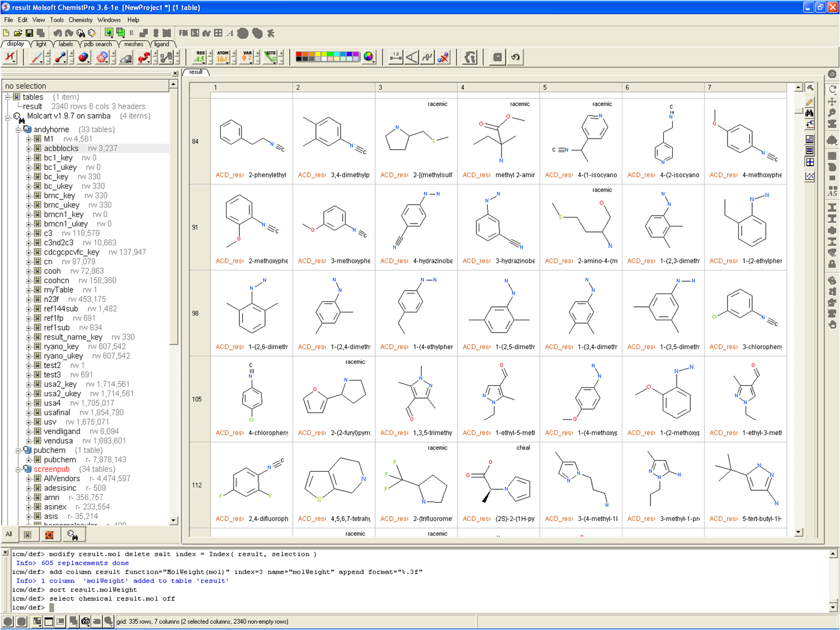
Task: Switch to the labels tab
Action: [x=65, y=44]
